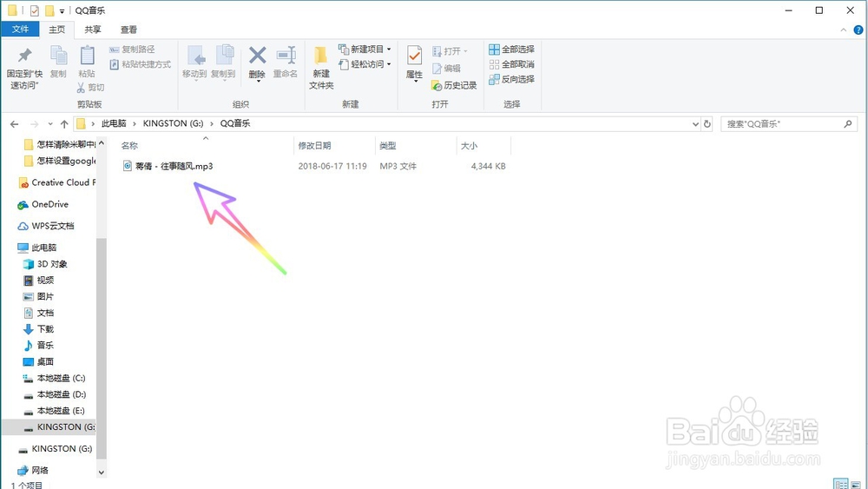Open Creative Cloud Files in sidebar

coord(57,182)
